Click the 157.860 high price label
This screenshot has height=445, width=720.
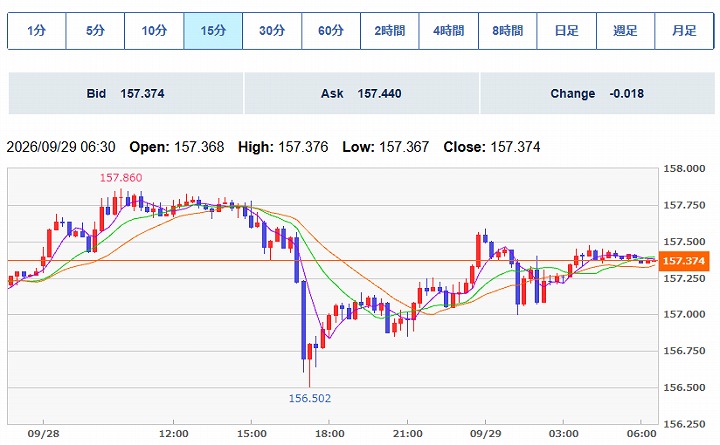(121, 178)
